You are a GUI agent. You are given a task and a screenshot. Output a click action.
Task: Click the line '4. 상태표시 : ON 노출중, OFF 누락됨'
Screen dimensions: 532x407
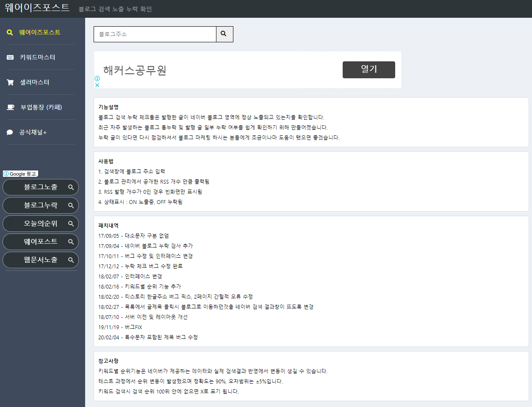(140, 202)
